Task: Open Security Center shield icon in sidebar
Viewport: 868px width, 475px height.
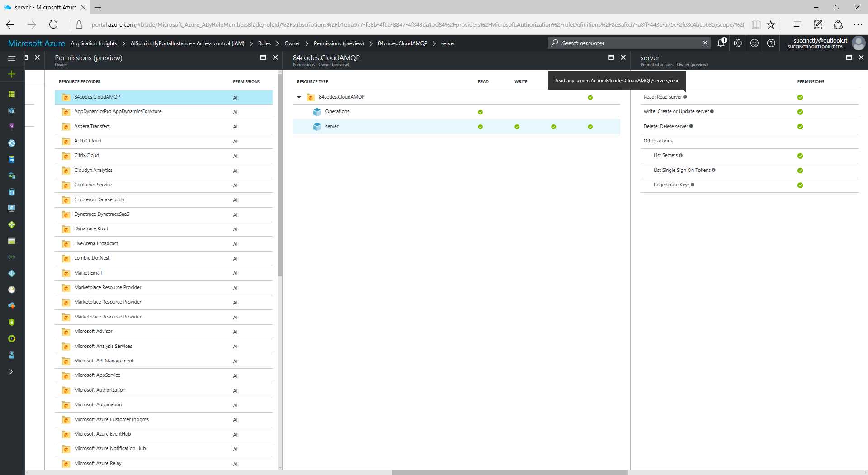Action: 12,322
